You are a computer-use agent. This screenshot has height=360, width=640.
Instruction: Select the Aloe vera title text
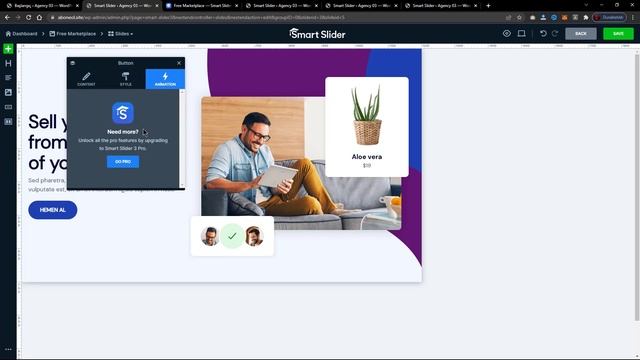point(367,157)
